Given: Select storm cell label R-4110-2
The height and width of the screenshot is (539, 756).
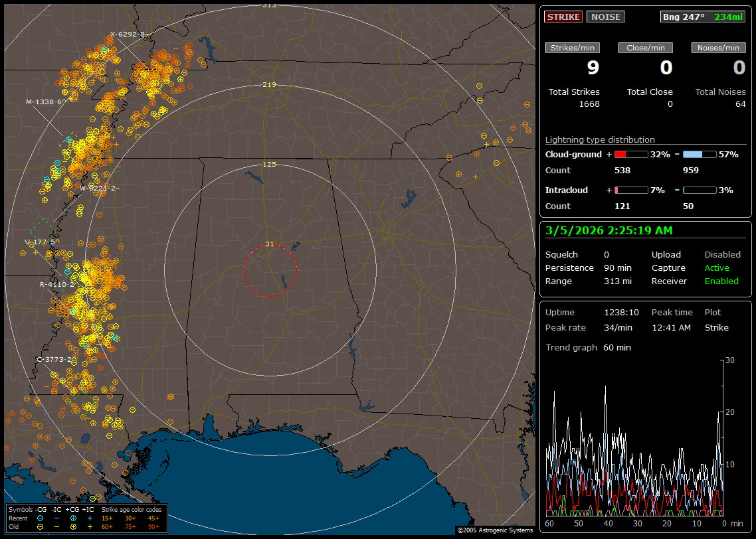Looking at the screenshot, I should point(57,284).
